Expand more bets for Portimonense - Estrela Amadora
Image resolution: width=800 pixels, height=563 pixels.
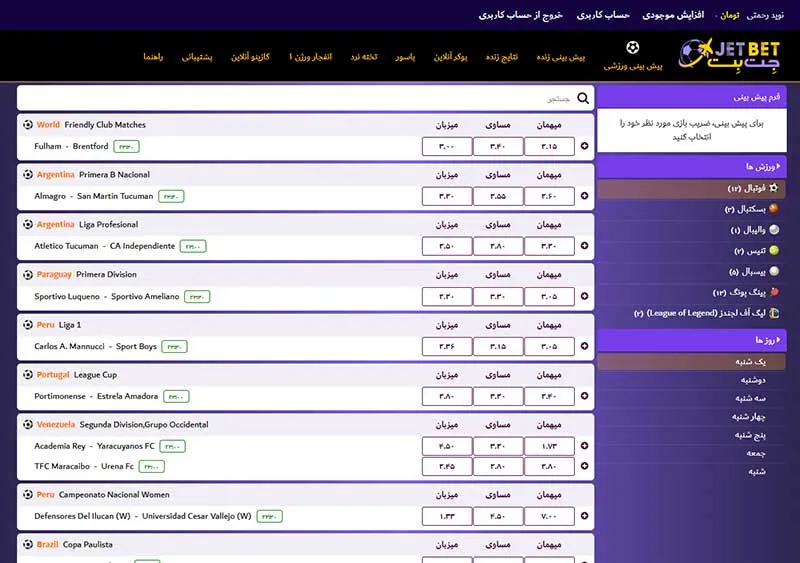coord(585,396)
